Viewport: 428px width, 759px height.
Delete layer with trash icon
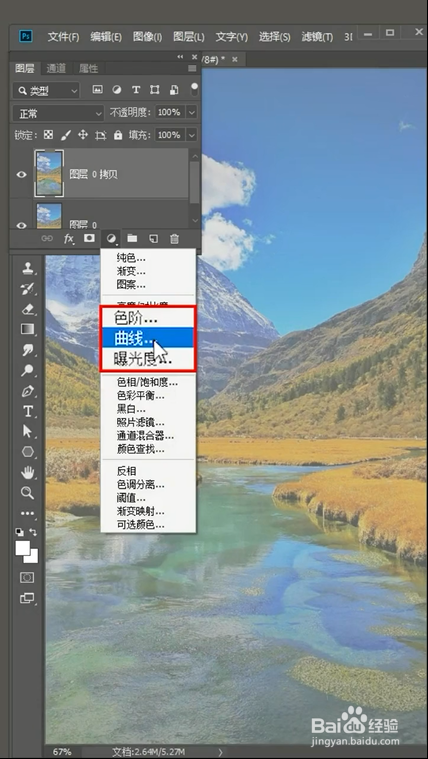point(175,238)
